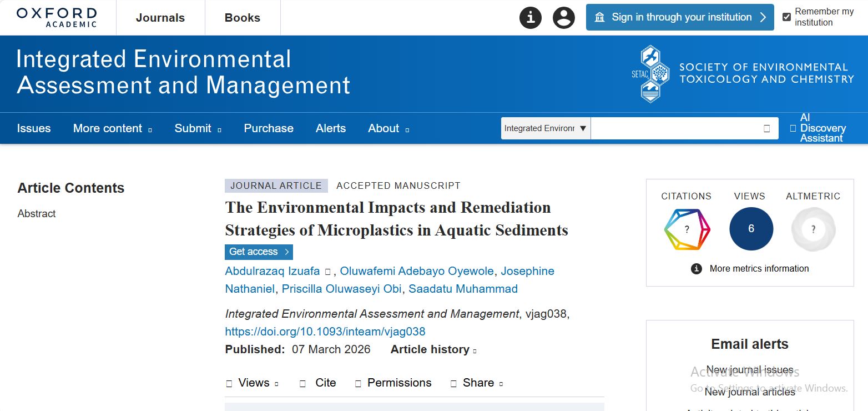Click the SETAC society logo

742,73
